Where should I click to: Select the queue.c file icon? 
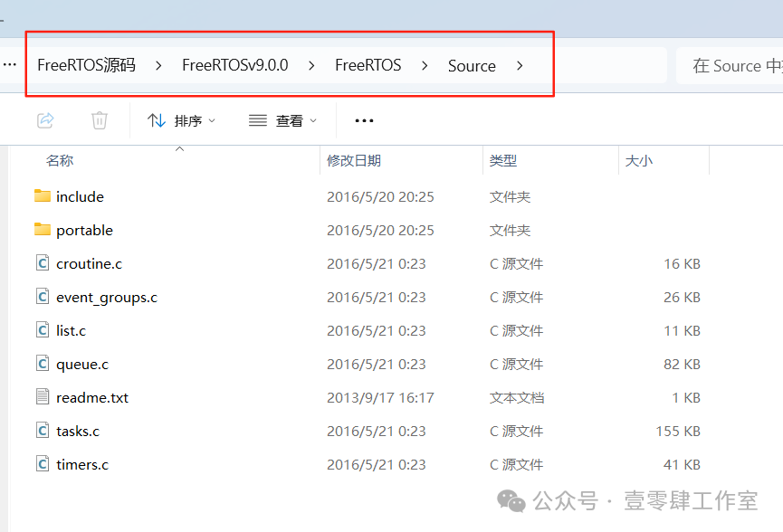tap(43, 364)
